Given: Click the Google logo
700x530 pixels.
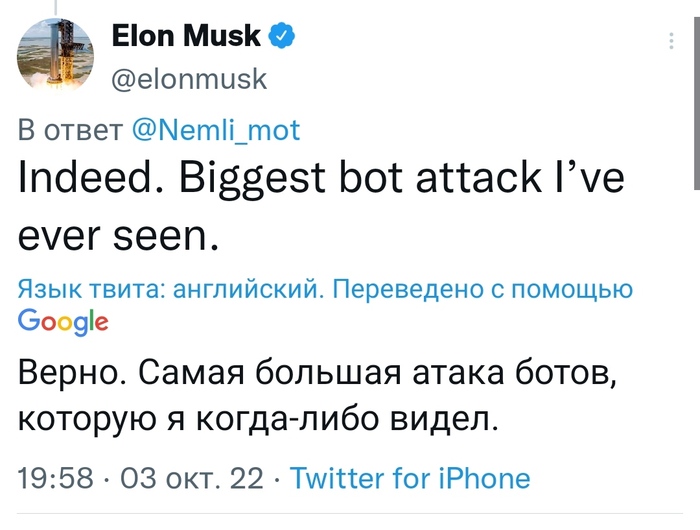Looking at the screenshot, I should pyautogui.click(x=63, y=321).
